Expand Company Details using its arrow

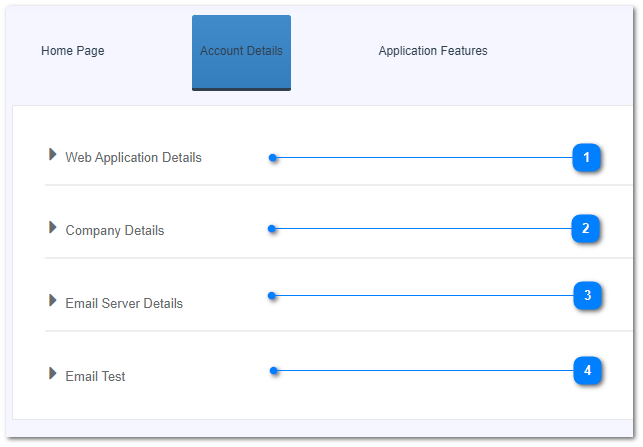pyautogui.click(x=53, y=228)
